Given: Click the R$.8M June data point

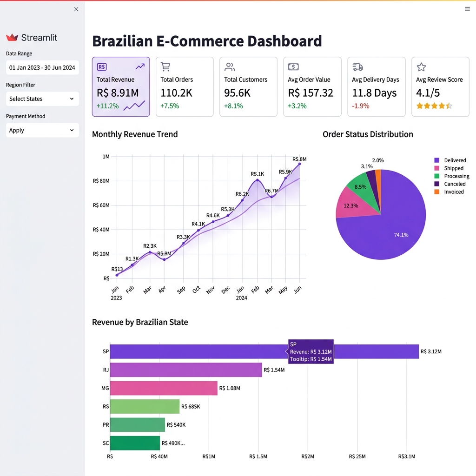Looking at the screenshot, I should [300, 164].
